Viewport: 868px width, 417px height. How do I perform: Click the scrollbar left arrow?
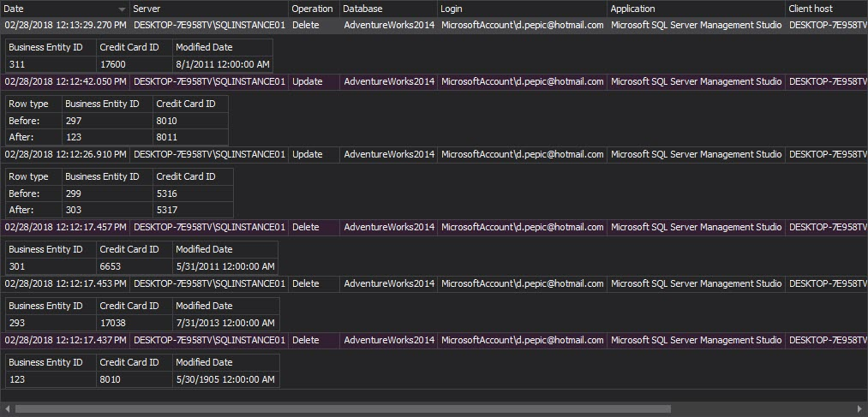(x=6, y=409)
